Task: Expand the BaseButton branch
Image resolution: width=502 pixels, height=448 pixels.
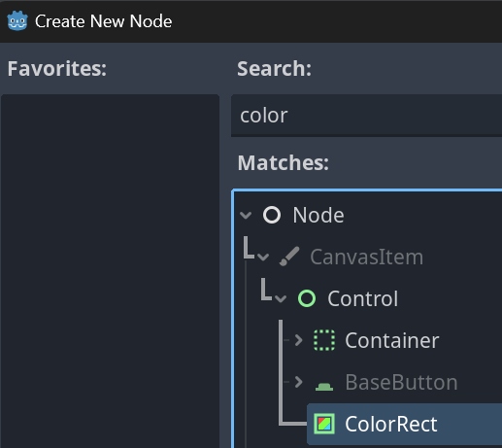Action: [298, 382]
